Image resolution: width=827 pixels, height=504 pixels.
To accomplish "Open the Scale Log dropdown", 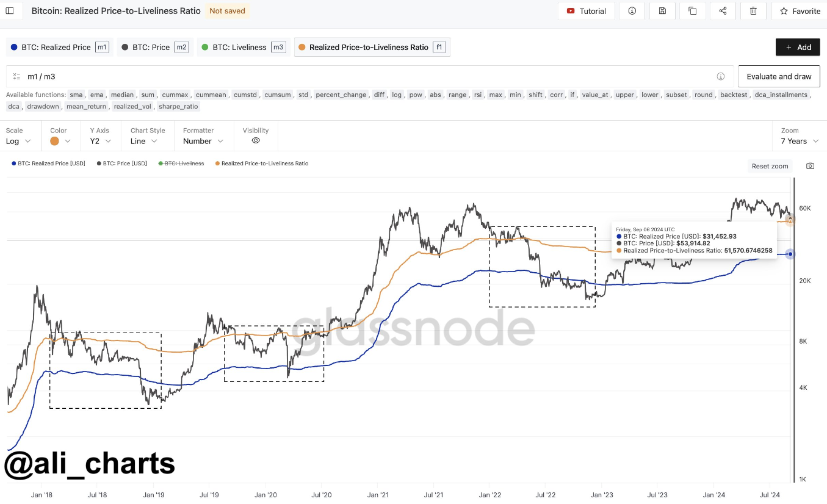I will click(x=18, y=141).
